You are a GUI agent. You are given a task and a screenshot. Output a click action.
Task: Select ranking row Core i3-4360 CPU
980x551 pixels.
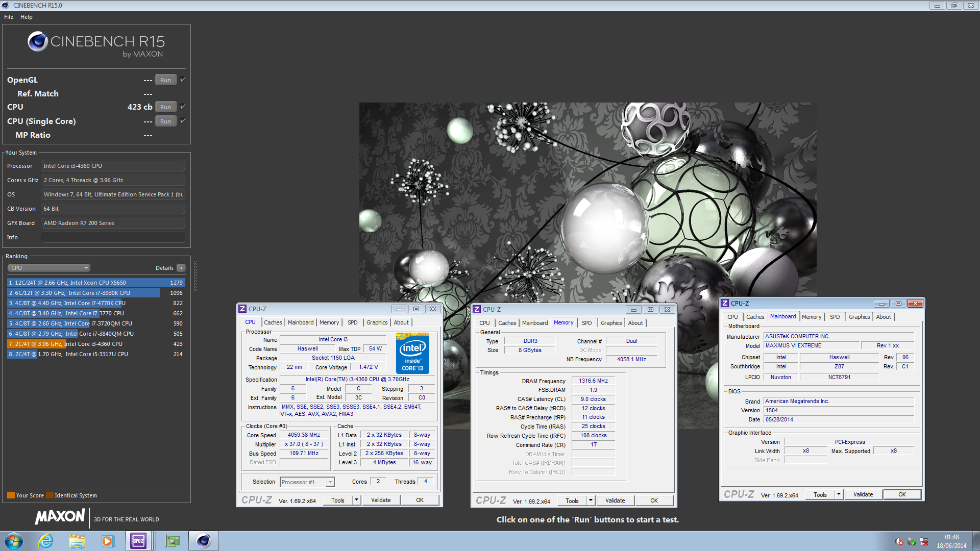pos(96,344)
